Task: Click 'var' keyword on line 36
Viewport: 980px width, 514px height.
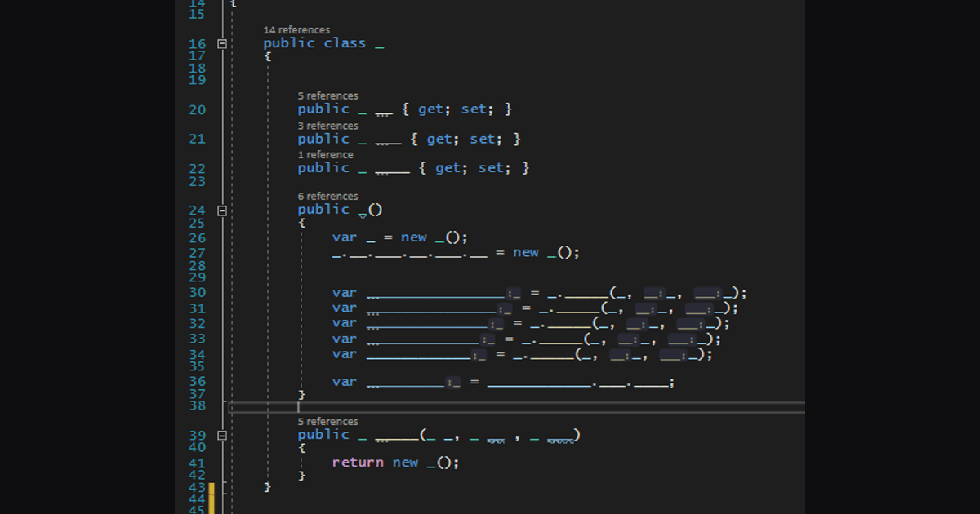Action: click(345, 381)
